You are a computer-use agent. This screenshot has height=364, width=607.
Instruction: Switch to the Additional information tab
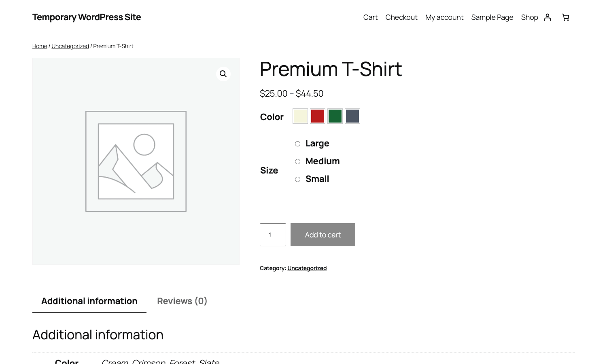pos(89,301)
